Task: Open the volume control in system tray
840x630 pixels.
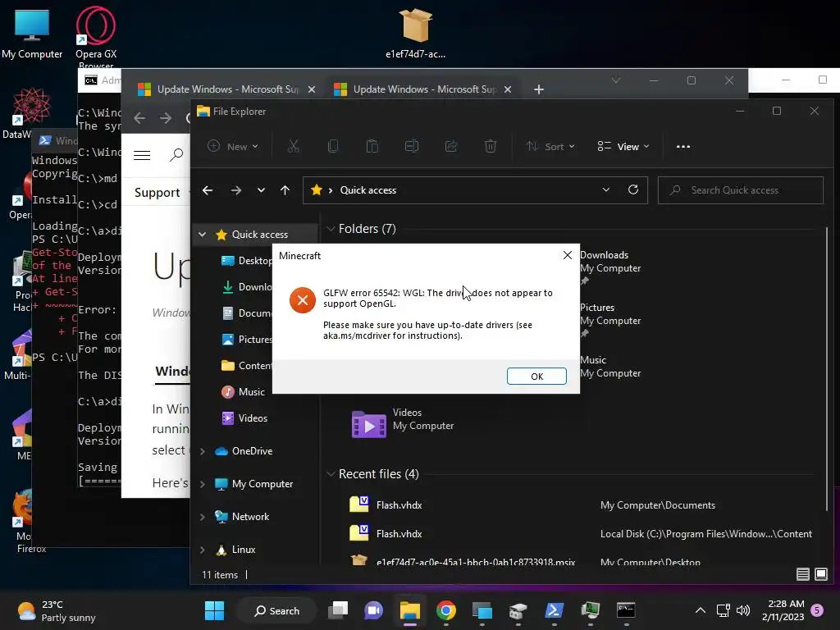Action: [x=743, y=610]
